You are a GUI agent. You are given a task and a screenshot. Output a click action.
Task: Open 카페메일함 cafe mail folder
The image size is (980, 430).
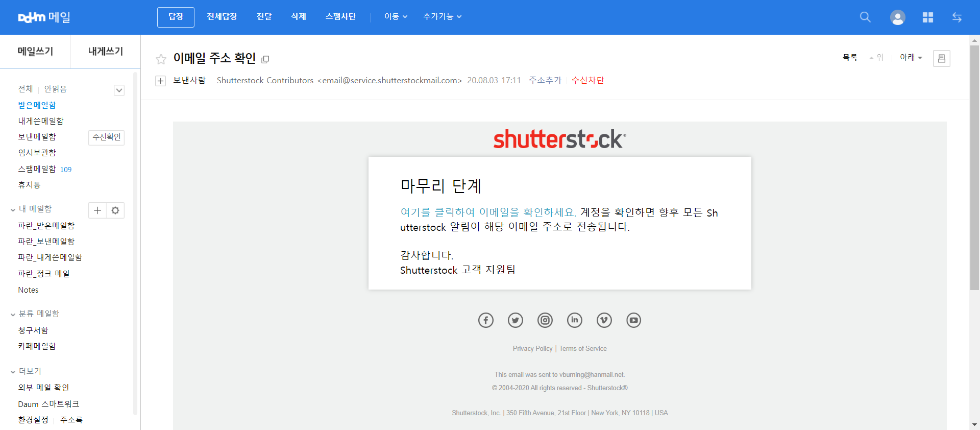click(37, 346)
